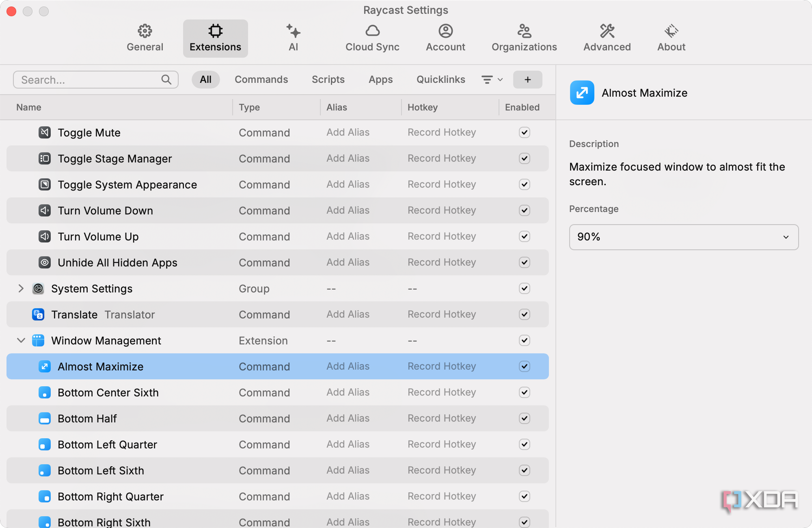
Task: Open the General settings tab
Action: pyautogui.click(x=145, y=39)
